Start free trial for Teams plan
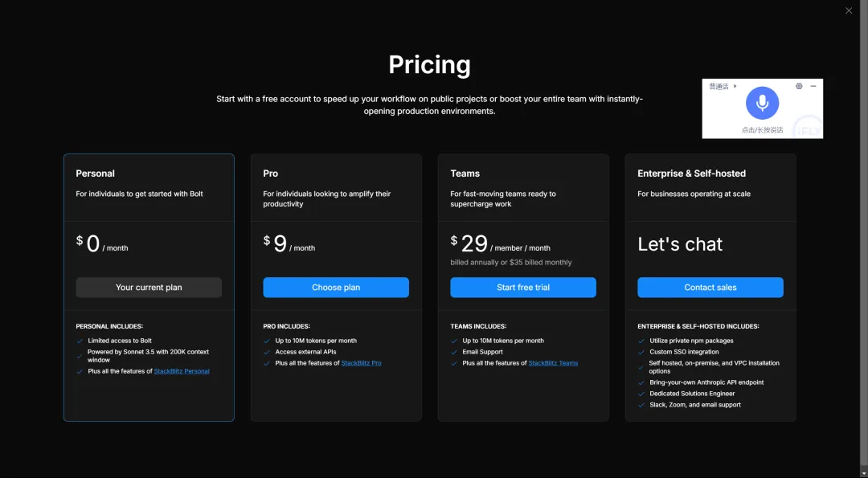The width and height of the screenshot is (868, 478). point(523,287)
